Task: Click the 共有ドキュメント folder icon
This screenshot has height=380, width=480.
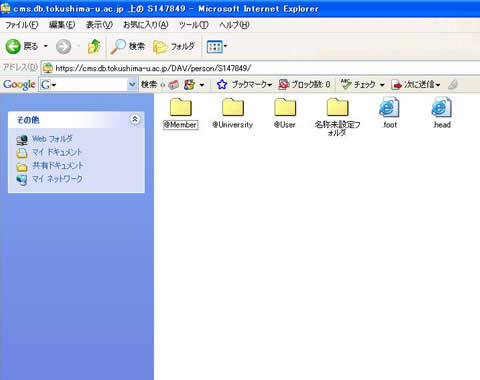Action: (x=22, y=167)
